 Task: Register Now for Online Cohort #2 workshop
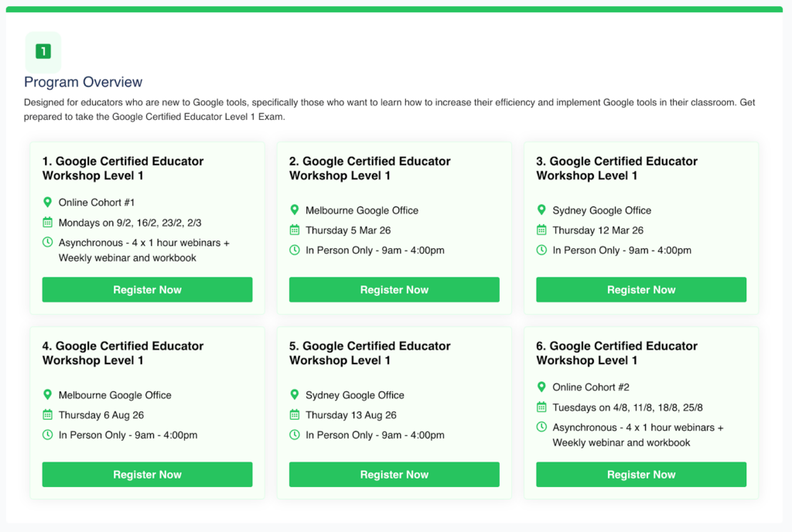[640, 475]
